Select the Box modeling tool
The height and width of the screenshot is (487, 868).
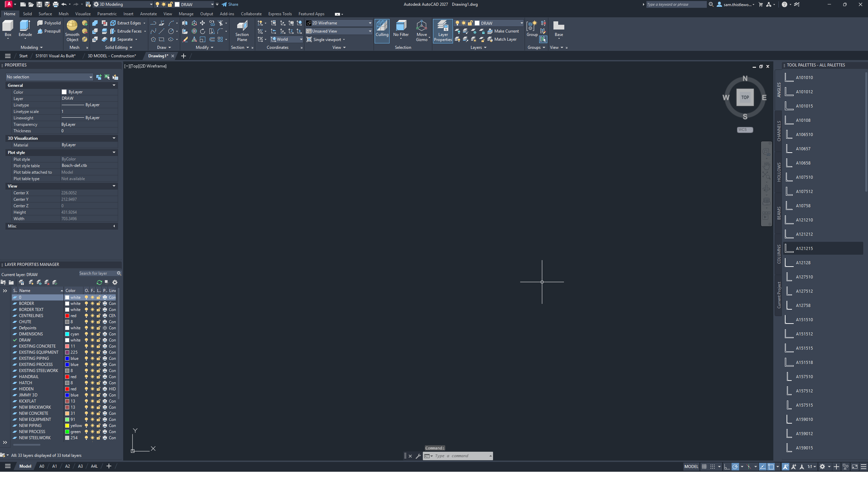tap(8, 28)
